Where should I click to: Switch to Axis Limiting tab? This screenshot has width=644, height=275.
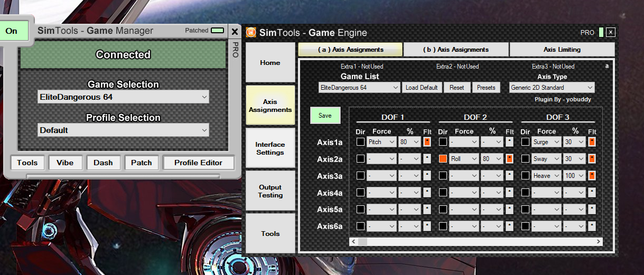pyautogui.click(x=562, y=50)
